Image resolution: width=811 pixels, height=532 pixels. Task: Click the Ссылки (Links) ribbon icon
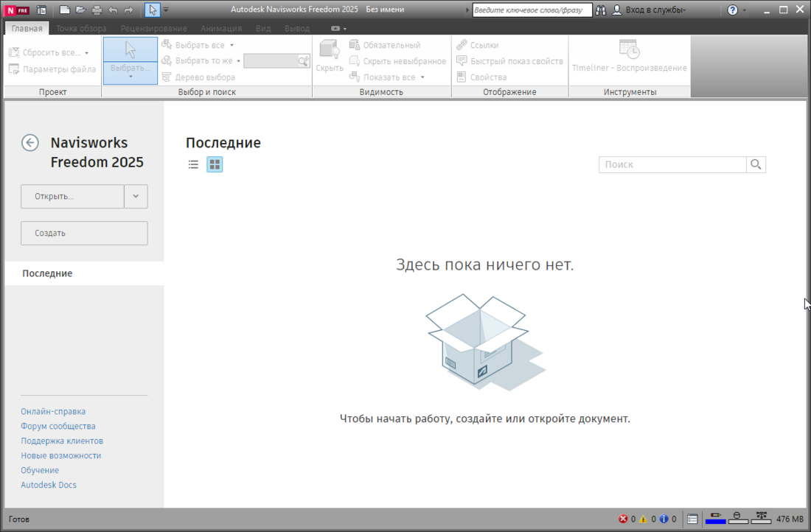(x=462, y=45)
